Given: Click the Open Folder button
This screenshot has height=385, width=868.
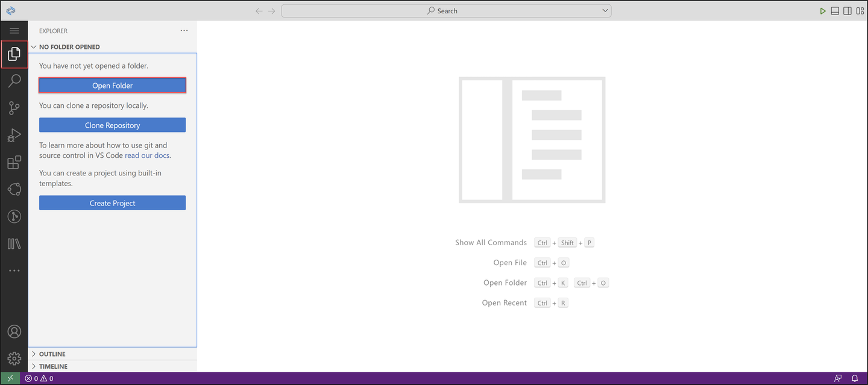Looking at the screenshot, I should 112,86.
